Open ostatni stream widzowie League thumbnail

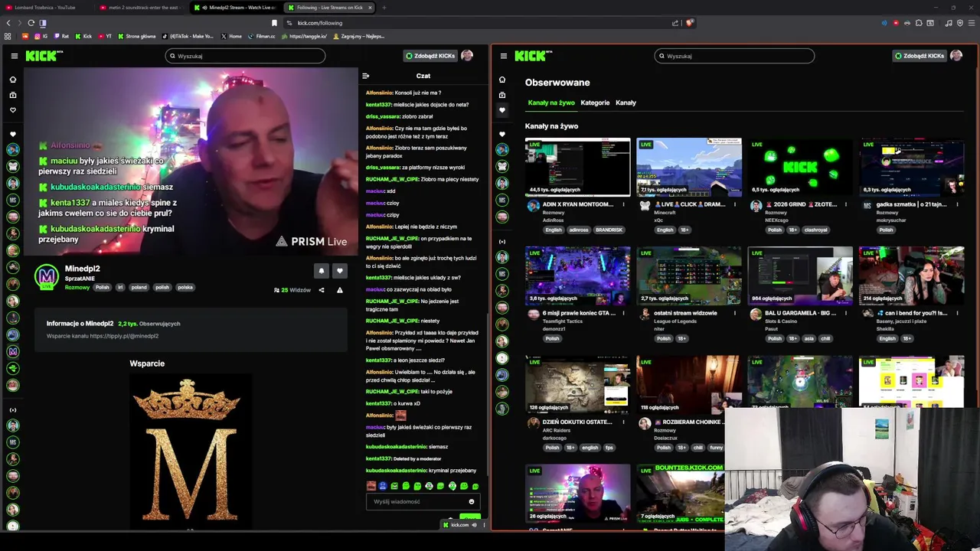coord(689,275)
